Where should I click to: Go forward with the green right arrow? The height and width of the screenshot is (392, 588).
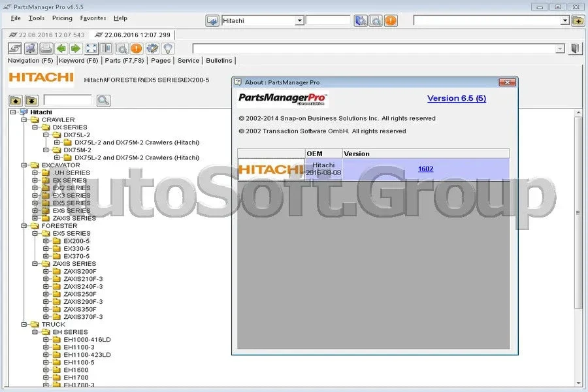(76, 48)
